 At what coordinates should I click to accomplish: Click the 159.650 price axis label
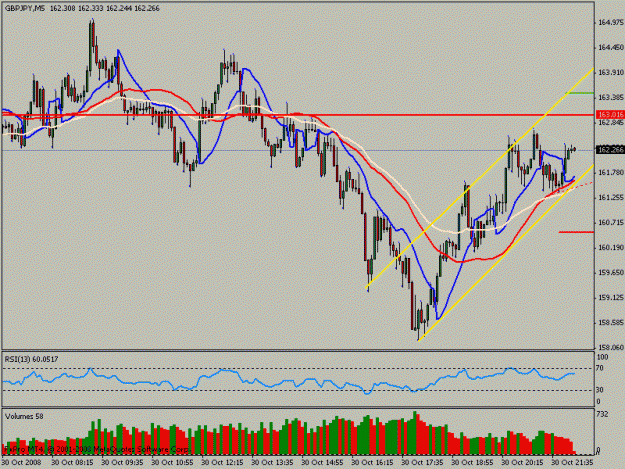(611, 273)
